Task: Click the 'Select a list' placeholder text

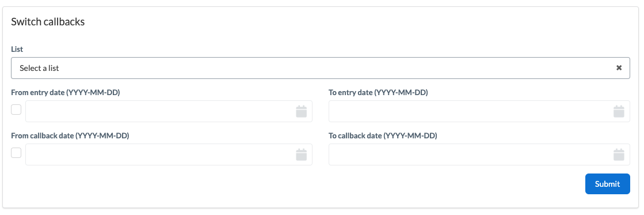Action: [x=40, y=68]
